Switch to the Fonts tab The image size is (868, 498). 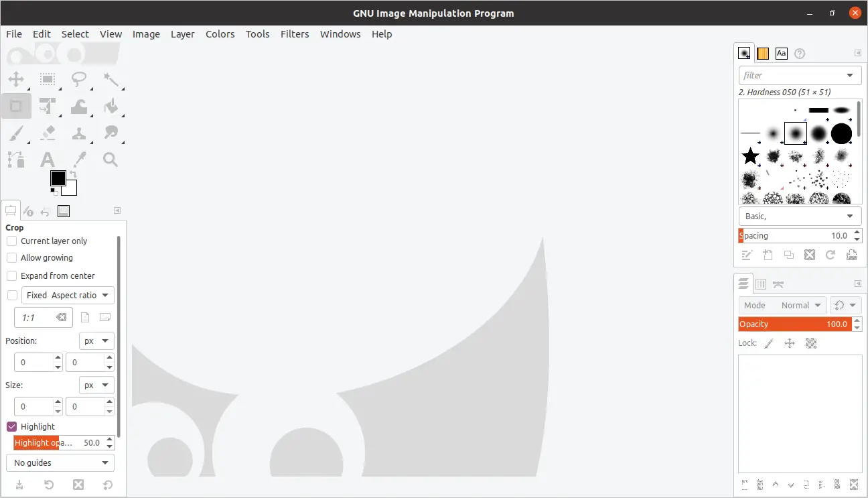point(781,54)
